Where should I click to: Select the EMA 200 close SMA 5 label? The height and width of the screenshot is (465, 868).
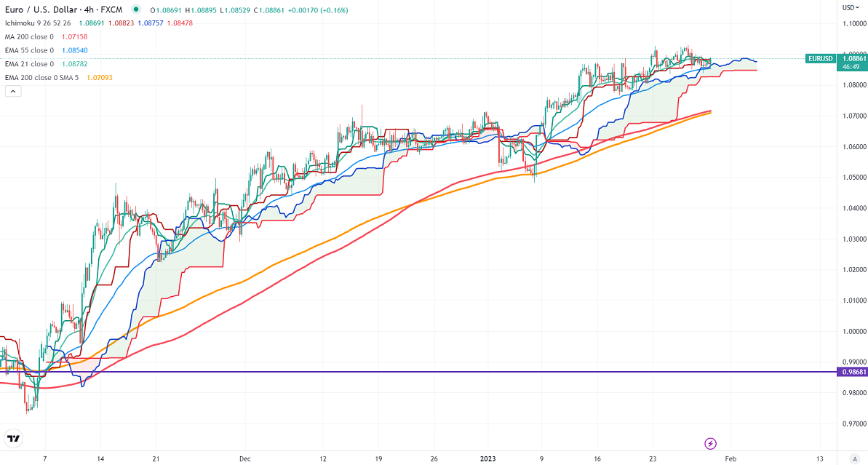(41, 77)
